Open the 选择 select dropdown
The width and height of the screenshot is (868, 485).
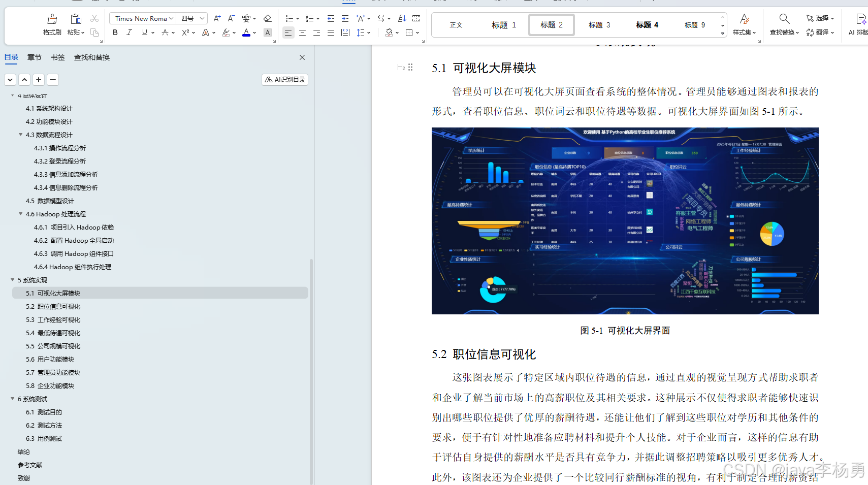820,18
